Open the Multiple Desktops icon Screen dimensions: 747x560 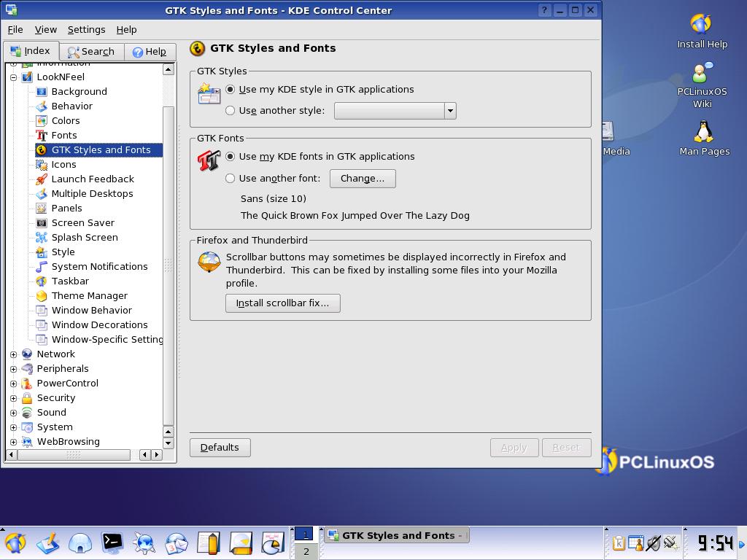[42, 194]
